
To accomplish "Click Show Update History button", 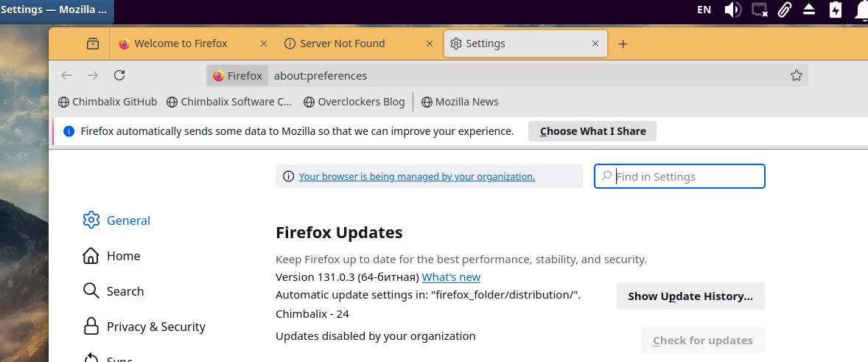I will coord(690,296).
